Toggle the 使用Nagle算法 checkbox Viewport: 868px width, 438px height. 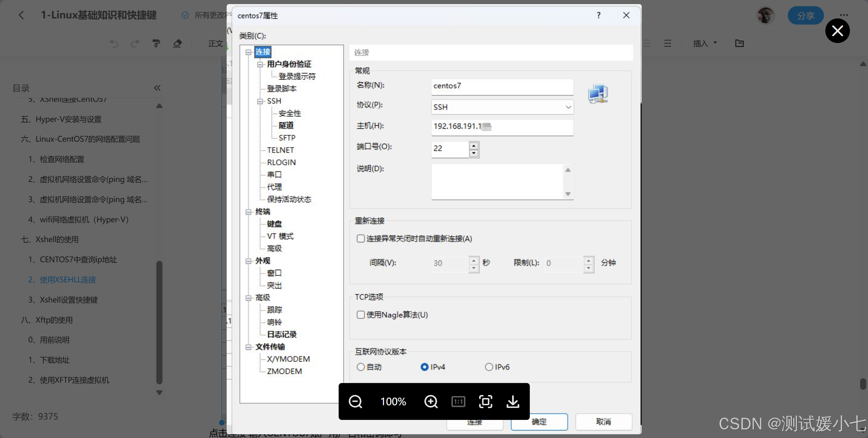click(x=360, y=314)
